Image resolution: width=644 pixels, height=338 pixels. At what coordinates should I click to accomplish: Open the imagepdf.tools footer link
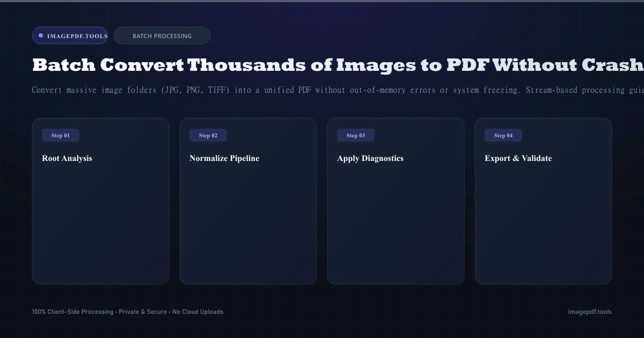click(590, 312)
